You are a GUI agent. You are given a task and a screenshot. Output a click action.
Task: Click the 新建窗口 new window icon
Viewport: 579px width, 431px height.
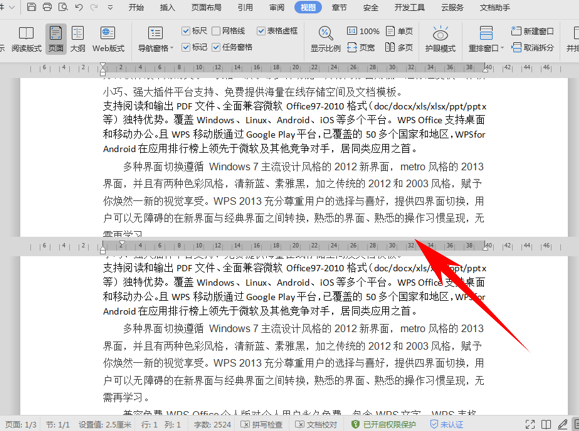[532, 31]
